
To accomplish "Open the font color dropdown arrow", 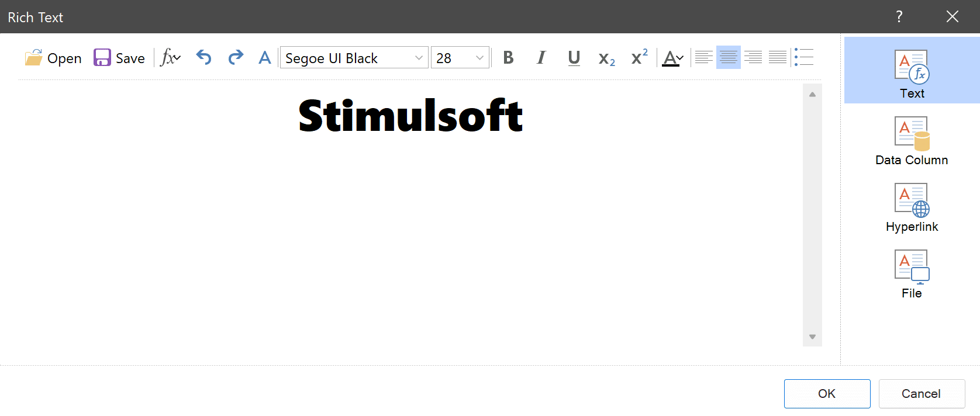I will [680, 58].
